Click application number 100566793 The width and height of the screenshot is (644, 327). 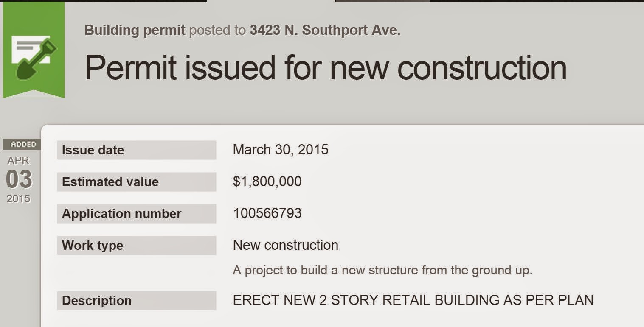tap(267, 213)
